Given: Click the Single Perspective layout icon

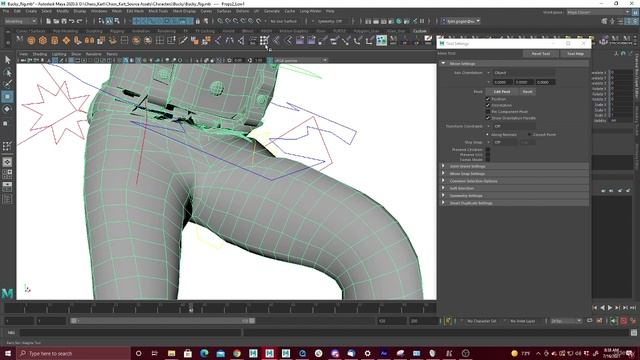Looking at the screenshot, I should (x=7, y=162).
